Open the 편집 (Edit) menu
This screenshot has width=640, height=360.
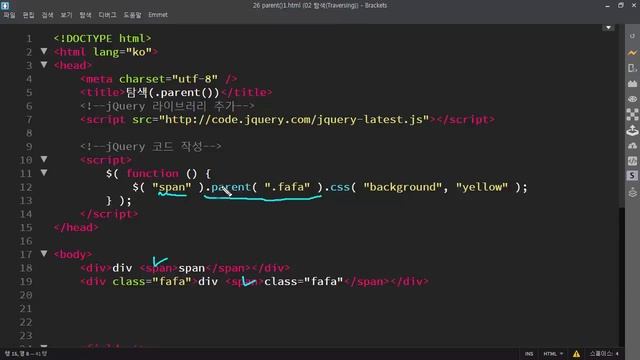tap(29, 15)
